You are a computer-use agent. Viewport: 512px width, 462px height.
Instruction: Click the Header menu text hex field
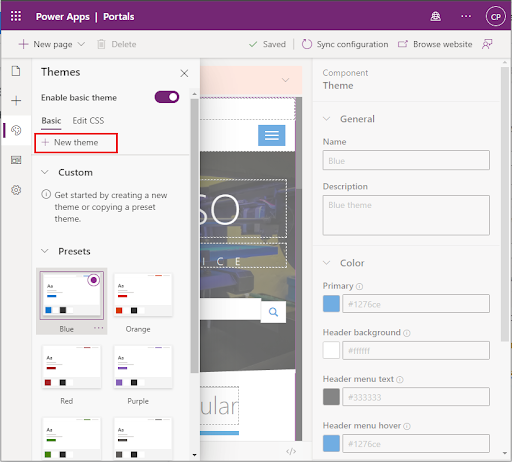[416, 397]
